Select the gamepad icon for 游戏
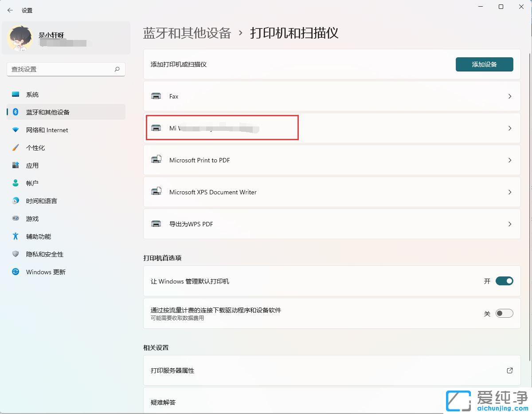The height and width of the screenshot is (414, 532). pos(15,218)
